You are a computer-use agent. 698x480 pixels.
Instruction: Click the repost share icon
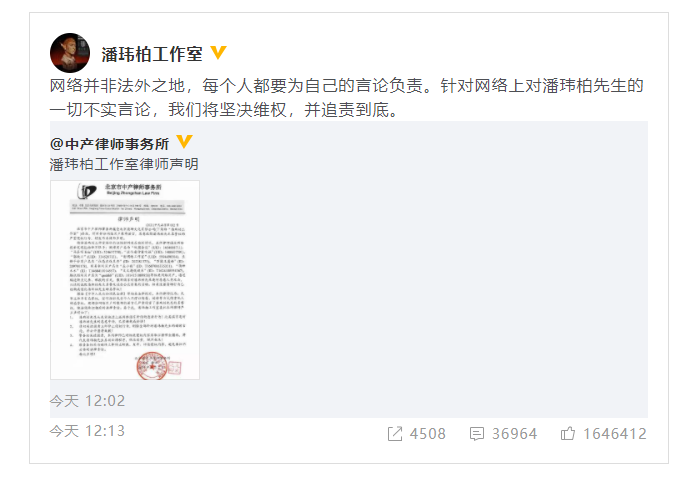click(395, 434)
